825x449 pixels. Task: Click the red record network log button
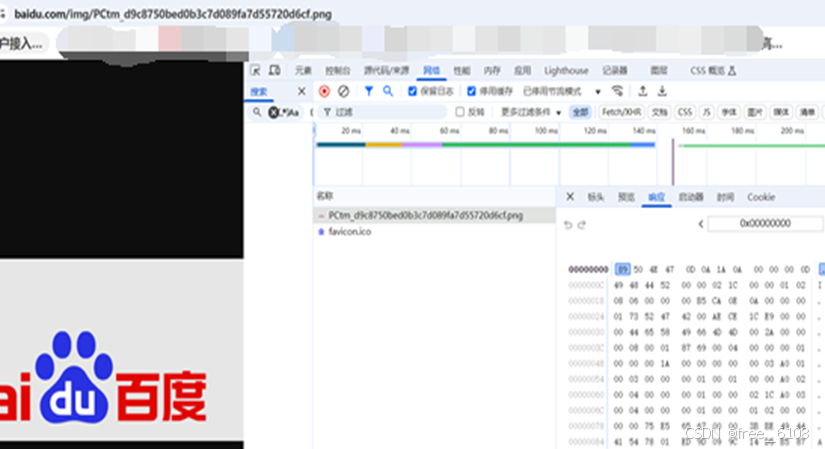[x=324, y=91]
